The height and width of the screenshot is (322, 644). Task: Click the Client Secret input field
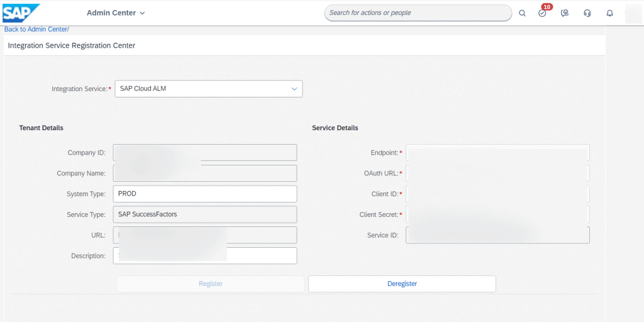point(498,214)
